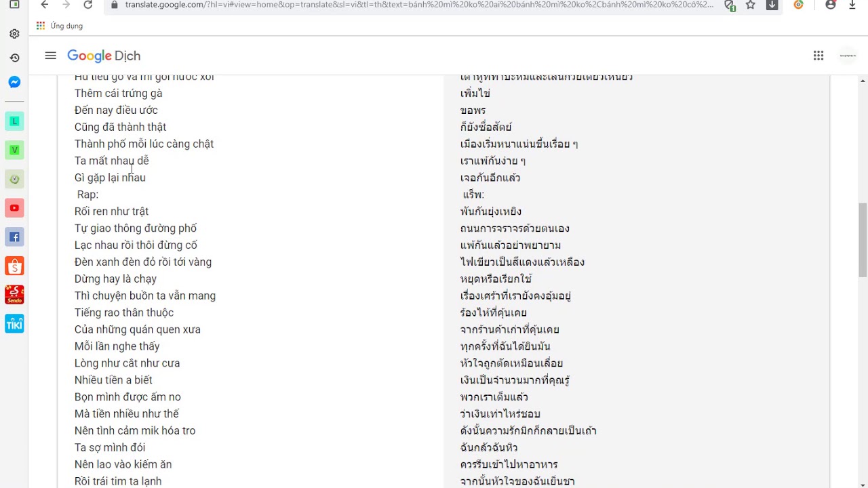Click Thai translation line 'เพิ่มไข่'
Image resolution: width=868 pixels, height=488 pixels.
(475, 93)
